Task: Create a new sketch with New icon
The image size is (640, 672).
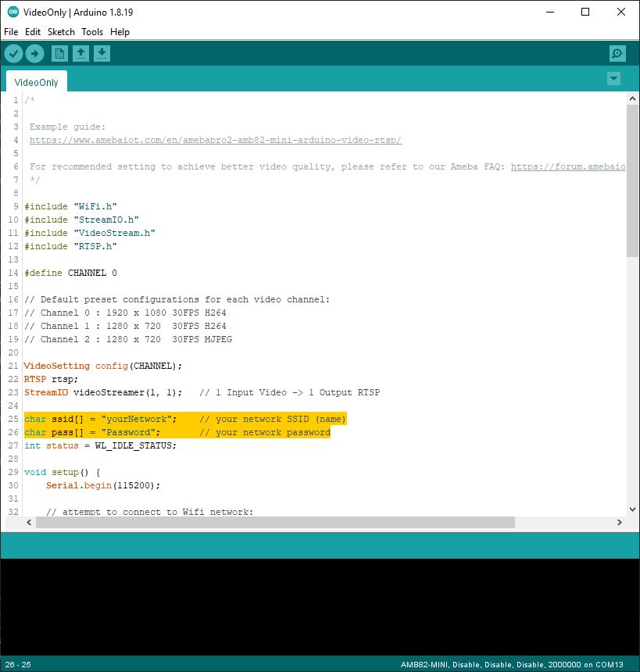Action: 59,53
